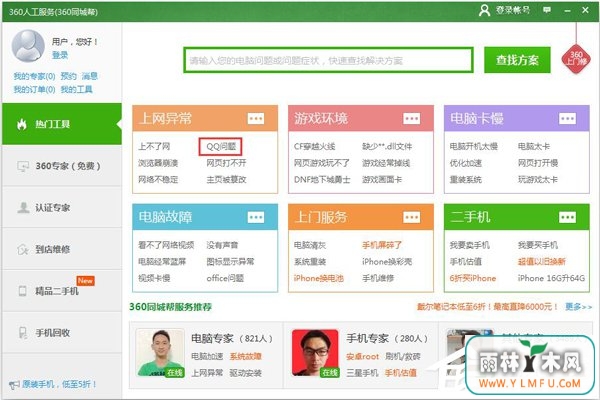Screen dimensions: 600x400
Task: Open the 上不了网 tool
Action: coord(154,146)
